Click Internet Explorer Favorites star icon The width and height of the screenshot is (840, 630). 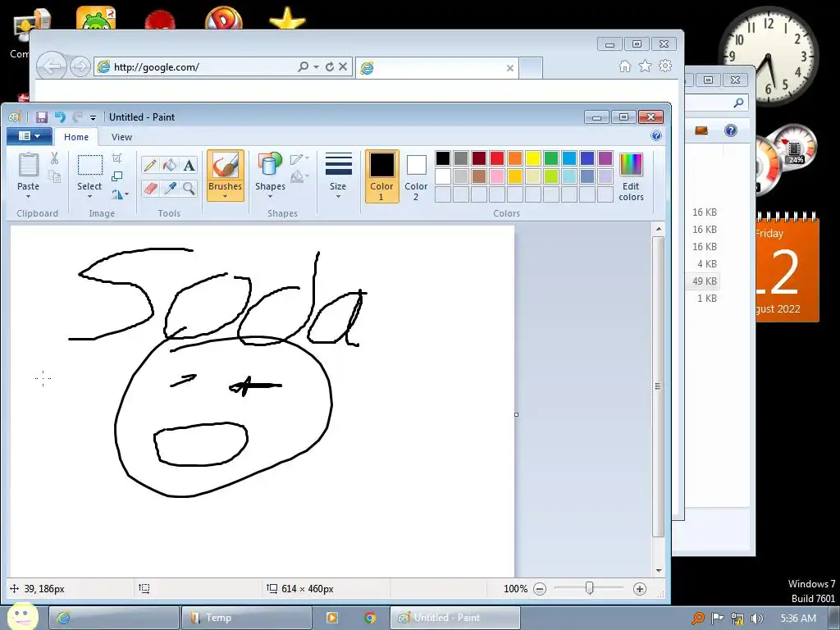pyautogui.click(x=645, y=66)
